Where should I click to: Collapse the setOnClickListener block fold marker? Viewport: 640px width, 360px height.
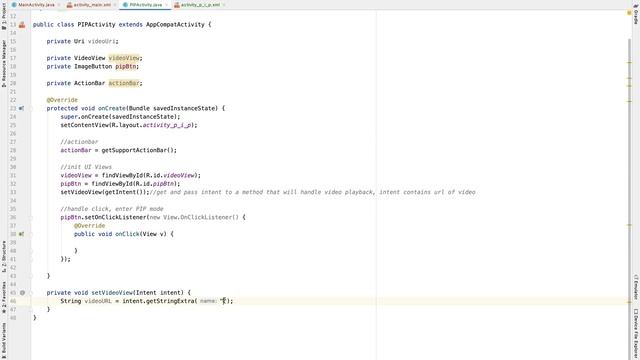point(30,218)
